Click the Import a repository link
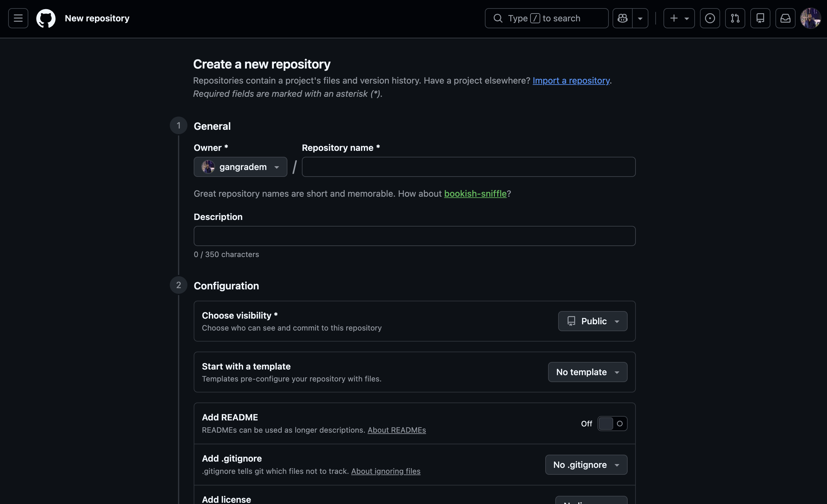The height and width of the screenshot is (504, 827). pos(571,80)
